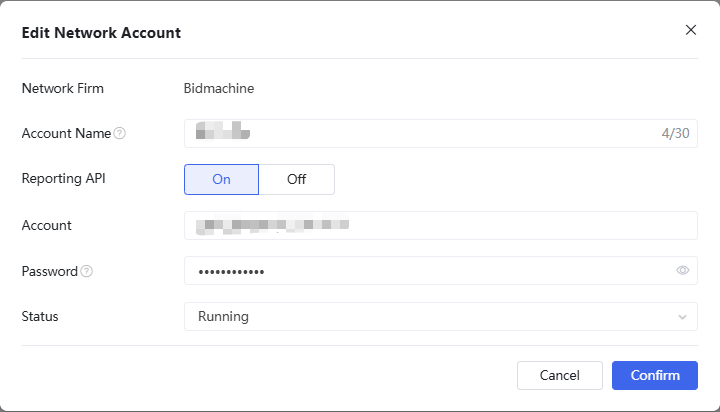720x412 pixels.
Task: Open the Status dropdown showing Running
Action: pyautogui.click(x=430, y=316)
